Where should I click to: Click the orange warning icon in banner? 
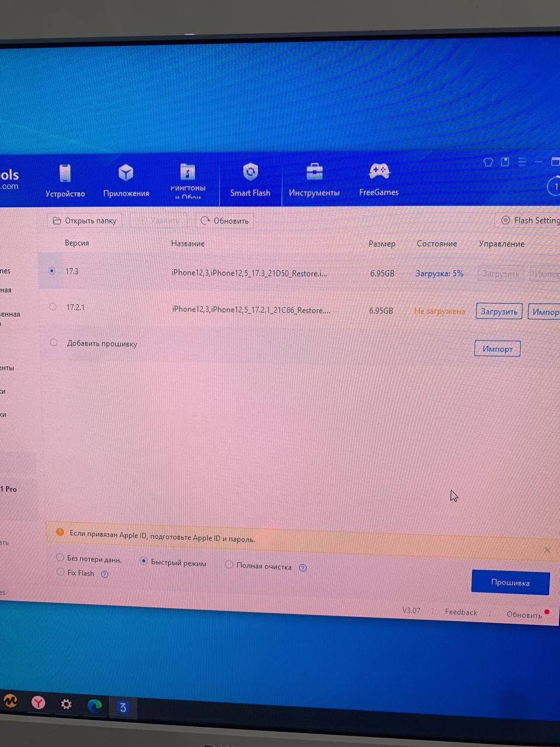[x=60, y=532]
